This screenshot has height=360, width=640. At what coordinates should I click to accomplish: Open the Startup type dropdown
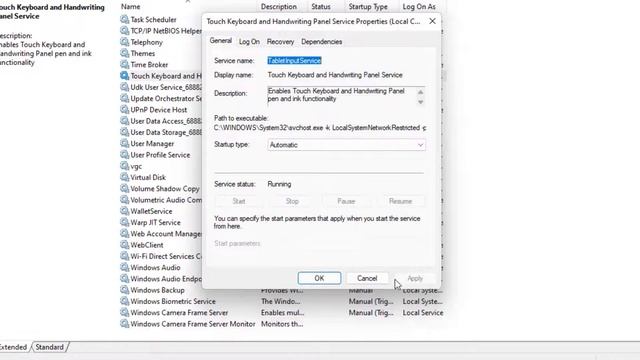click(x=346, y=145)
